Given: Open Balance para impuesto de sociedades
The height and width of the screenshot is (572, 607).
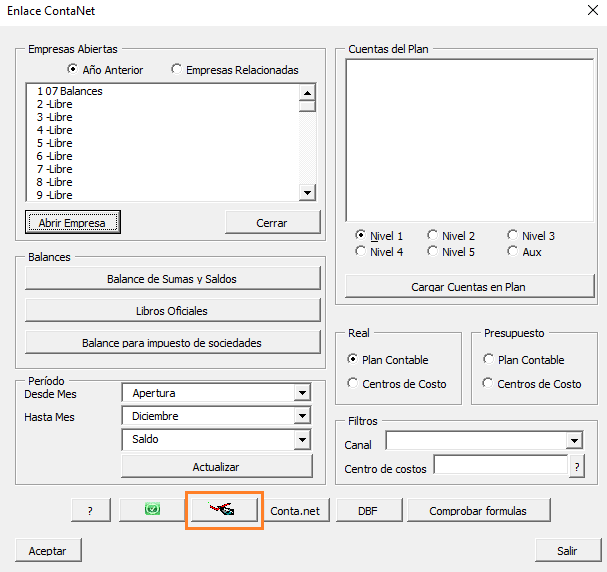Looking at the screenshot, I should pyautogui.click(x=173, y=343).
